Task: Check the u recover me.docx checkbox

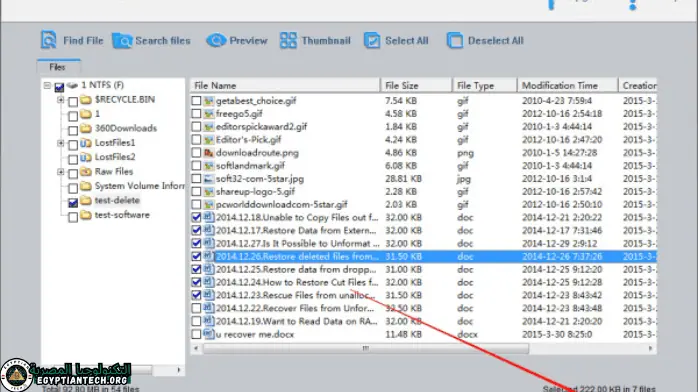Action: point(196,334)
